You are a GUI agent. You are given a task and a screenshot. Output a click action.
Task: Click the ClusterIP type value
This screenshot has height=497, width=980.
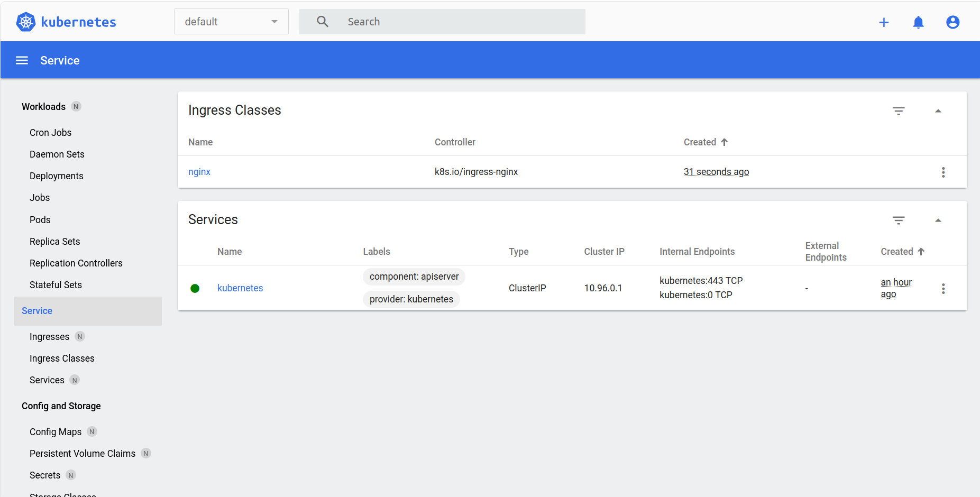527,288
